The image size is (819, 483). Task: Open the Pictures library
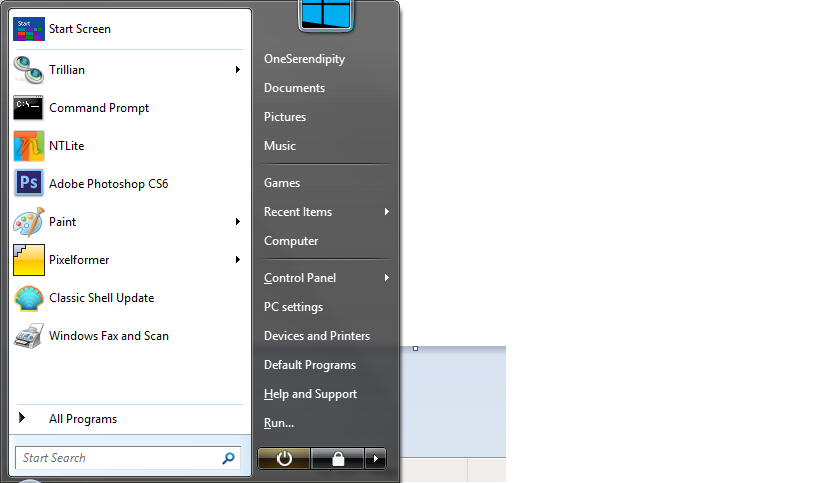[285, 117]
